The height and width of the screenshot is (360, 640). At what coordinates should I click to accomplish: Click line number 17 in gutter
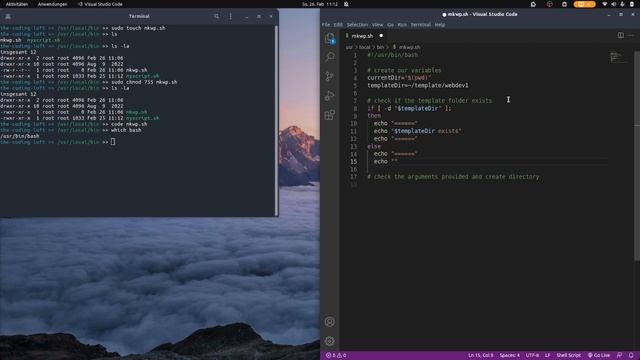353,177
